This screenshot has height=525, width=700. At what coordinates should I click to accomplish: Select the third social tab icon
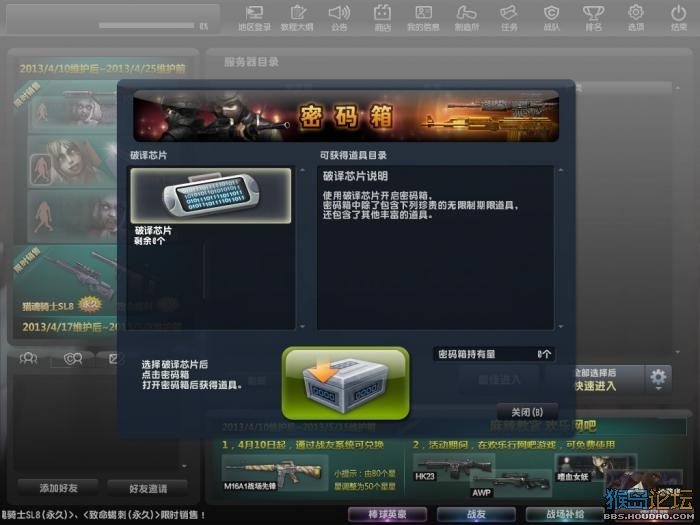pyautogui.click(x=113, y=358)
